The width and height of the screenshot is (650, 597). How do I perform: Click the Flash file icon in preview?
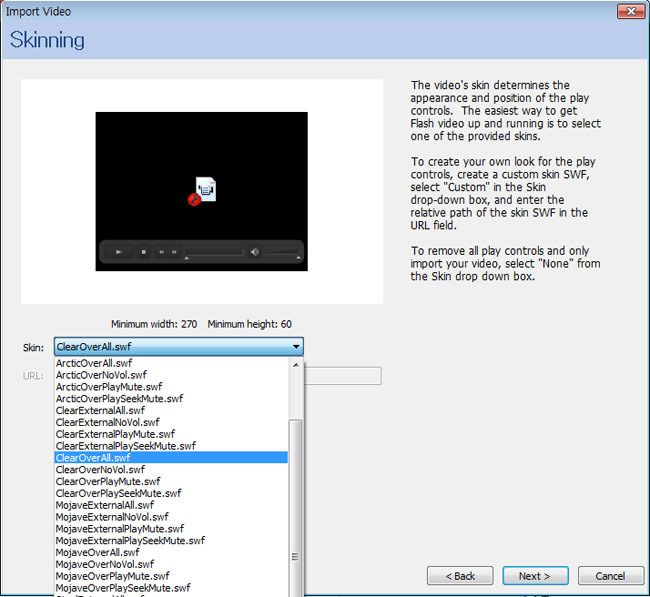point(202,191)
